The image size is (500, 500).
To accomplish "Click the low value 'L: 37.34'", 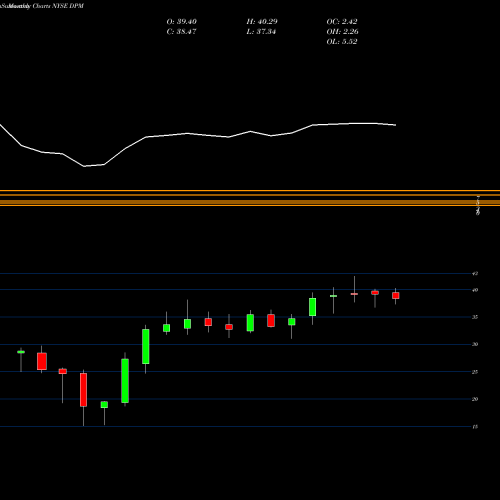I will 261,32.
